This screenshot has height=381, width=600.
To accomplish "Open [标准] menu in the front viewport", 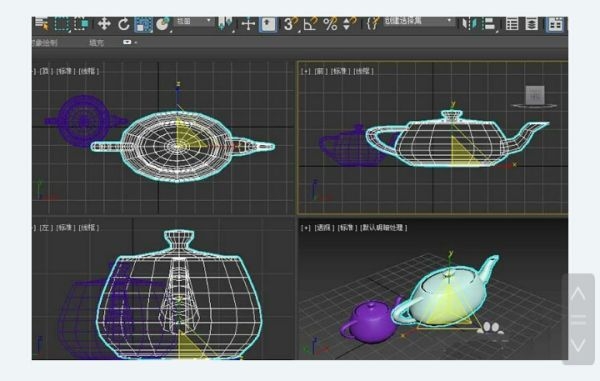I will (x=340, y=71).
